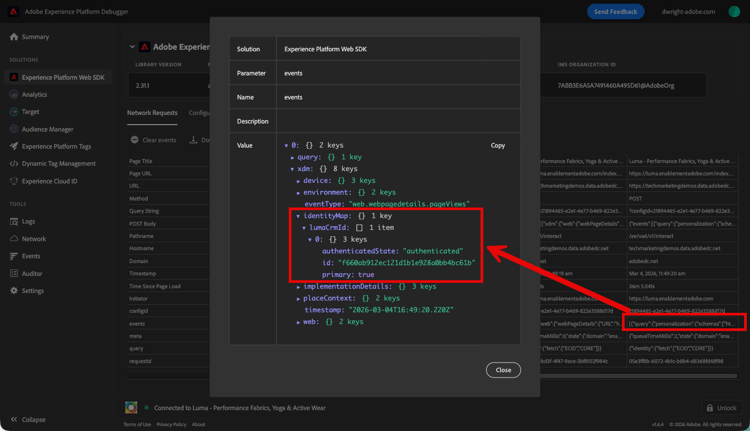Click the Clear events icon
Screen dimensions: 750x431
pos(134,140)
